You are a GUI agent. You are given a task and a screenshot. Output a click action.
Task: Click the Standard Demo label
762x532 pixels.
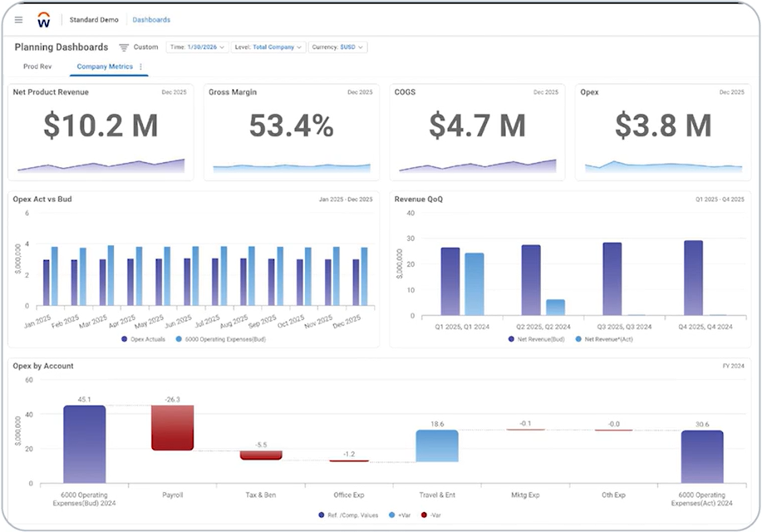coord(93,20)
